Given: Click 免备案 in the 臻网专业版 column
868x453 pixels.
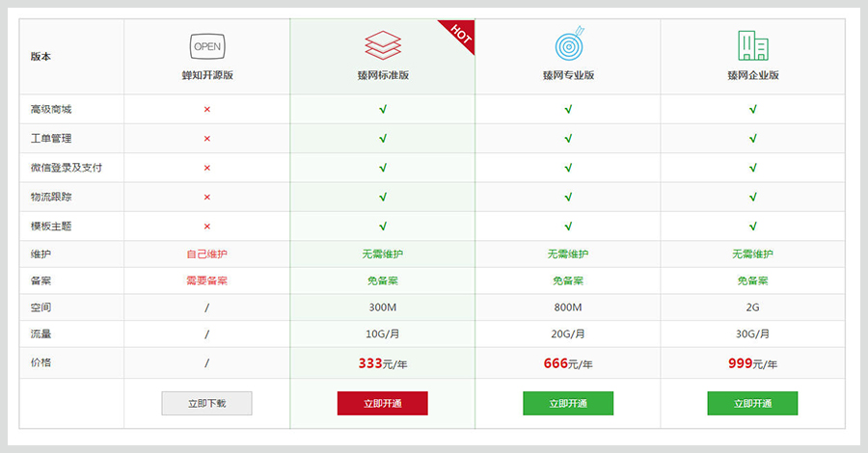Looking at the screenshot, I should click(568, 281).
